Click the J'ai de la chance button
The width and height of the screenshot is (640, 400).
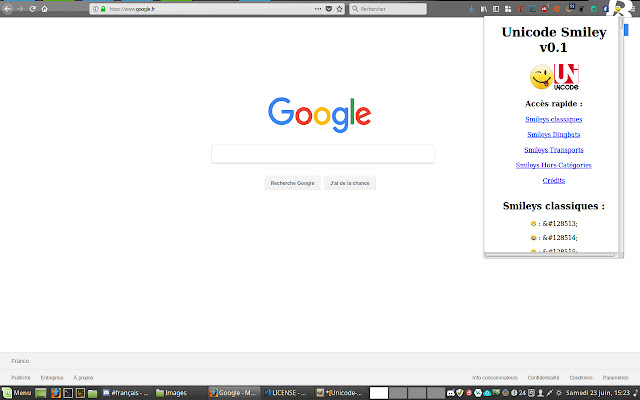coord(350,183)
